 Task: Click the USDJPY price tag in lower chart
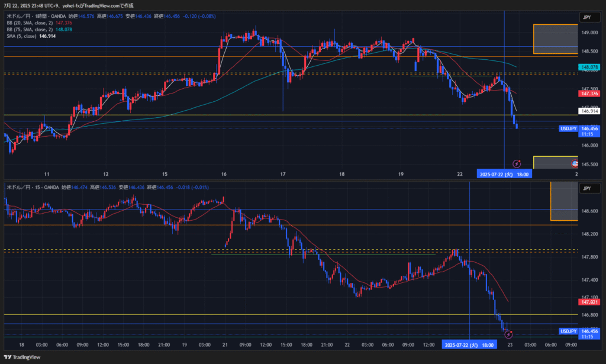click(569, 331)
